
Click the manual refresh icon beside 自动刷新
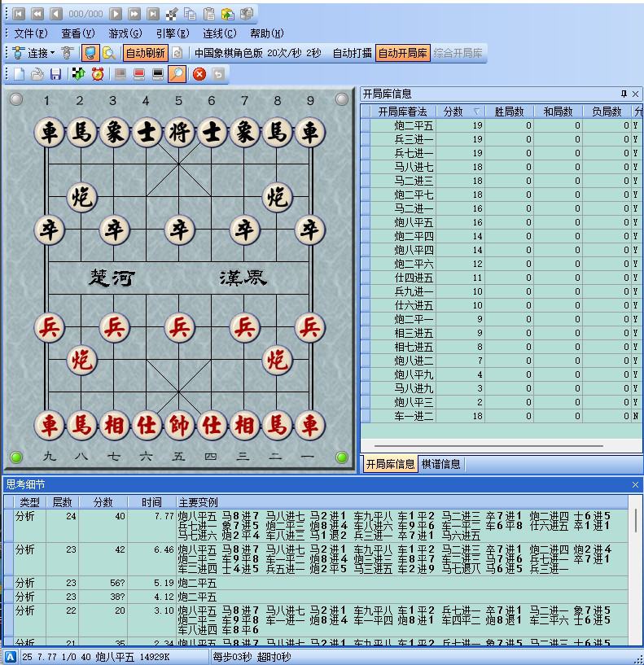click(x=177, y=53)
